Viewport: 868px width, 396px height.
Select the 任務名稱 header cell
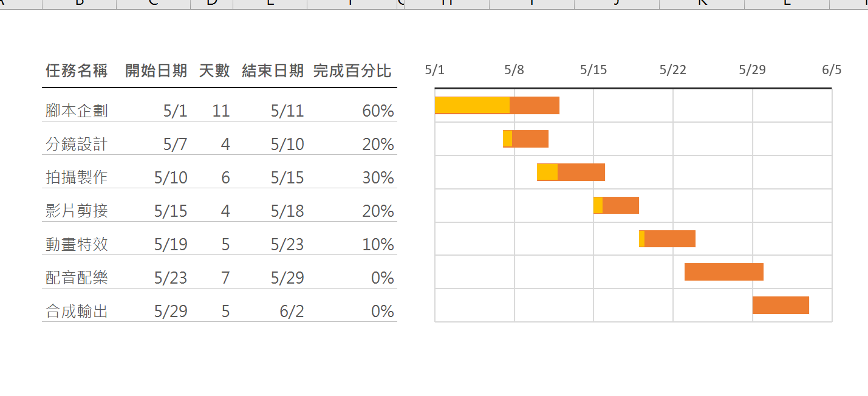(x=77, y=71)
